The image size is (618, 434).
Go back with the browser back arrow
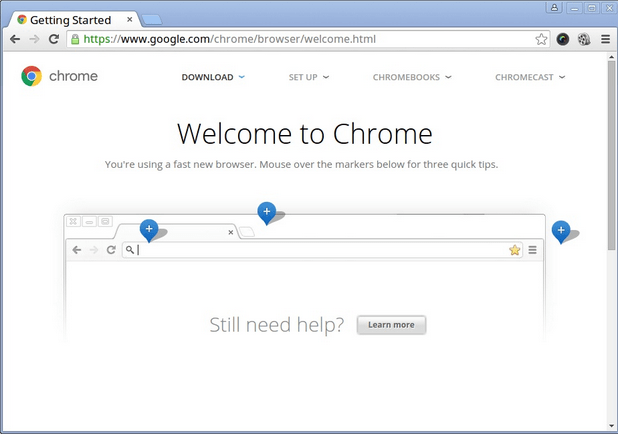(15, 39)
